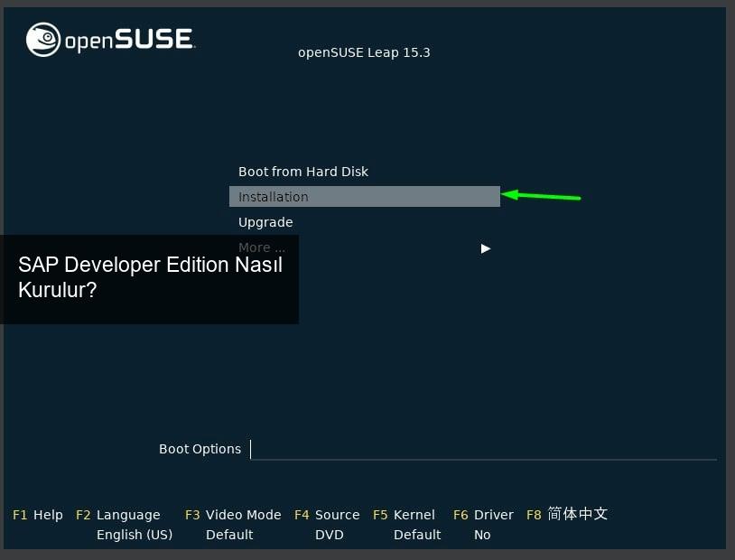Screen dimensions: 735x560
Task: Click the openSUSE Leap 15.3 title
Action: pos(364,52)
